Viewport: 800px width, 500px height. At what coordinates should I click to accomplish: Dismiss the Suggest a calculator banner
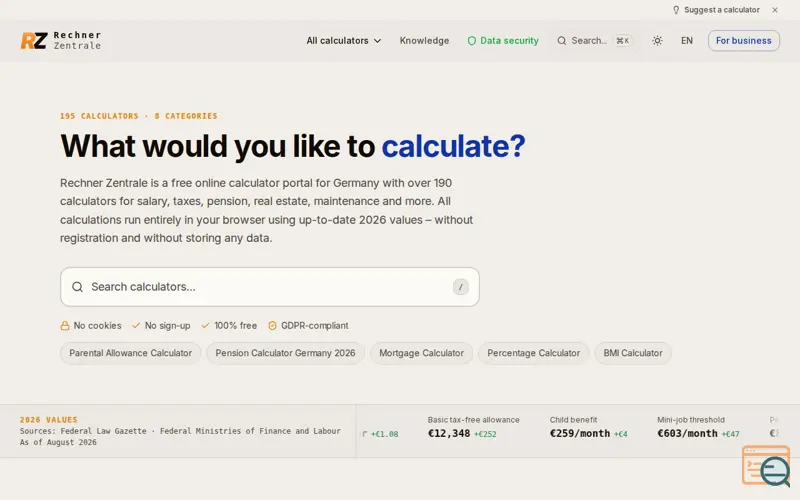(775, 10)
